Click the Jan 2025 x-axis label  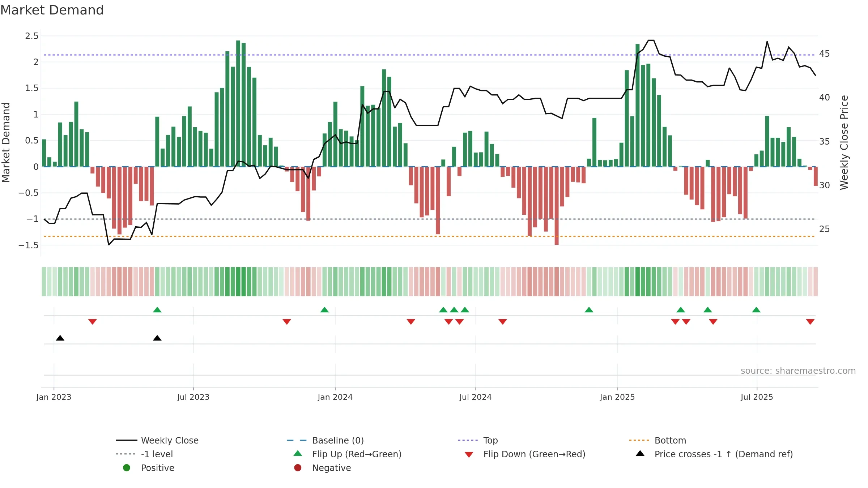[x=617, y=397]
